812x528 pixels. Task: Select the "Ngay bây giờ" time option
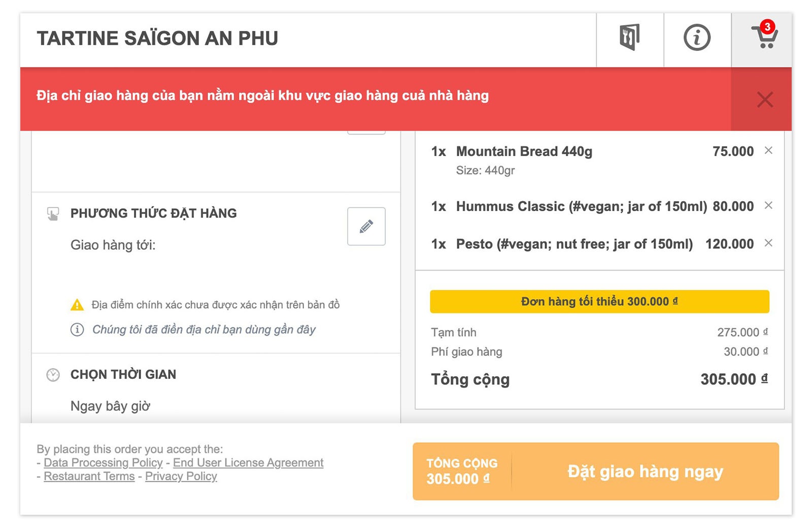pyautogui.click(x=110, y=406)
